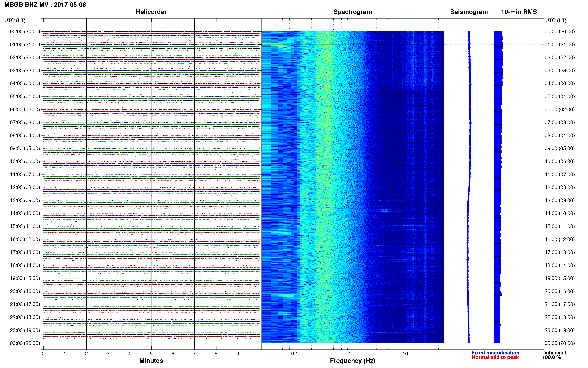Click minute tick label 5 on helicorder
This screenshot has height=368, width=588.
pyautogui.click(x=151, y=354)
